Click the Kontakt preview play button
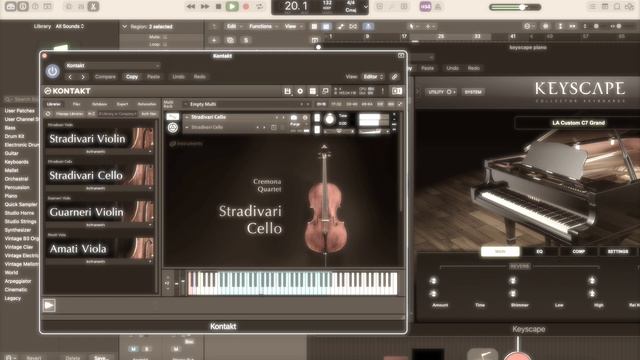640x360 pixels. click(49, 305)
